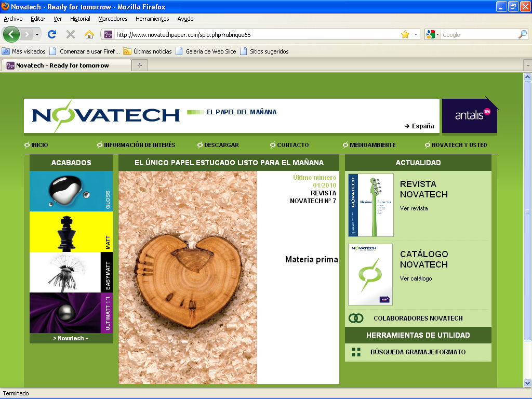Click the Firefox icon in the title bar
Viewport: 532px width, 399px height.
(x=5, y=6)
